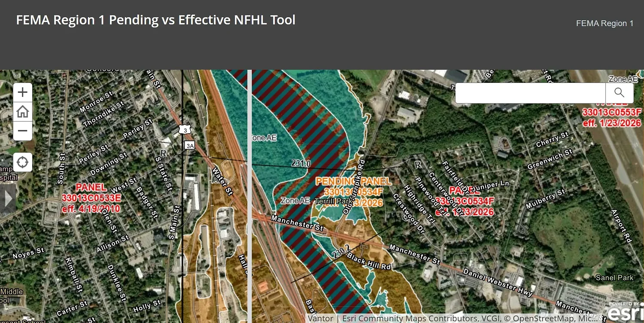Click the Highridge Trl label

pyautogui.click(x=419, y=204)
